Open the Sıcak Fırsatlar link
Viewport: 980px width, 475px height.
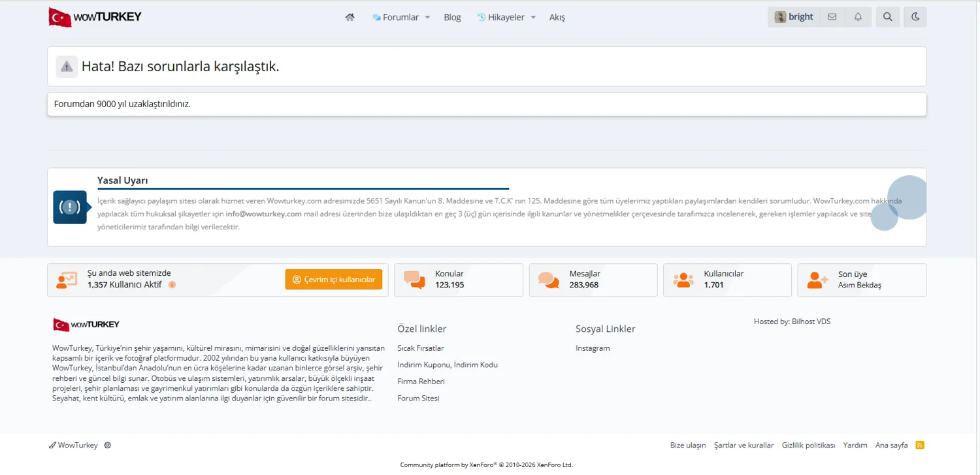(x=420, y=348)
